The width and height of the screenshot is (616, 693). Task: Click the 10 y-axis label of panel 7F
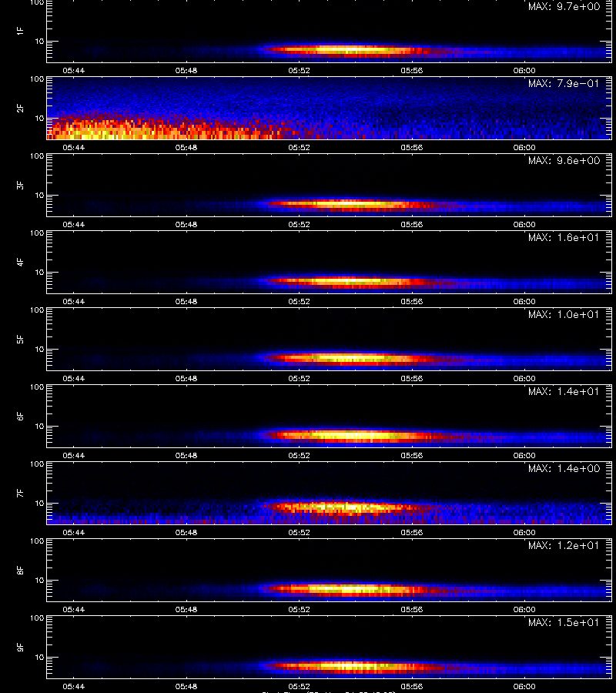click(x=39, y=504)
